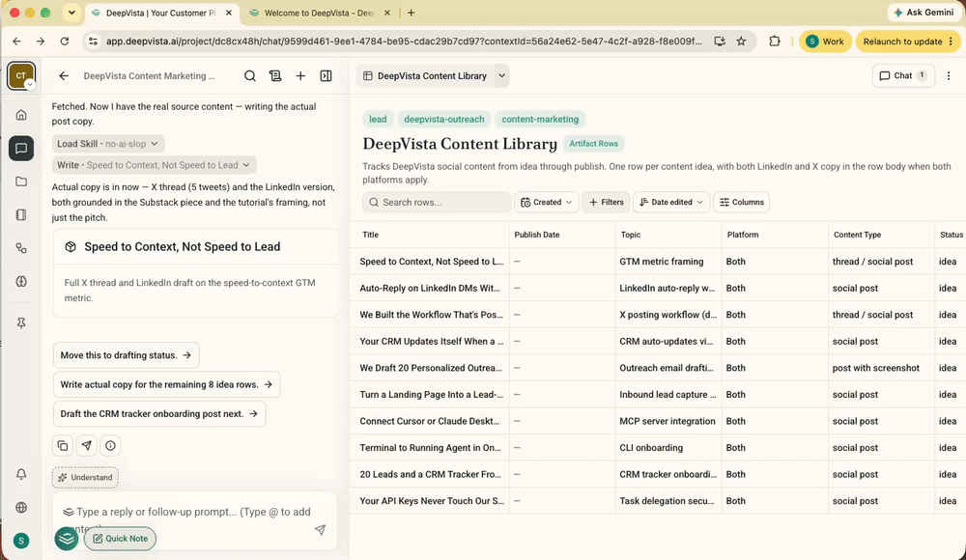The width and height of the screenshot is (966, 560).
Task: Open the Home icon in left sidebar
Action: point(21,115)
